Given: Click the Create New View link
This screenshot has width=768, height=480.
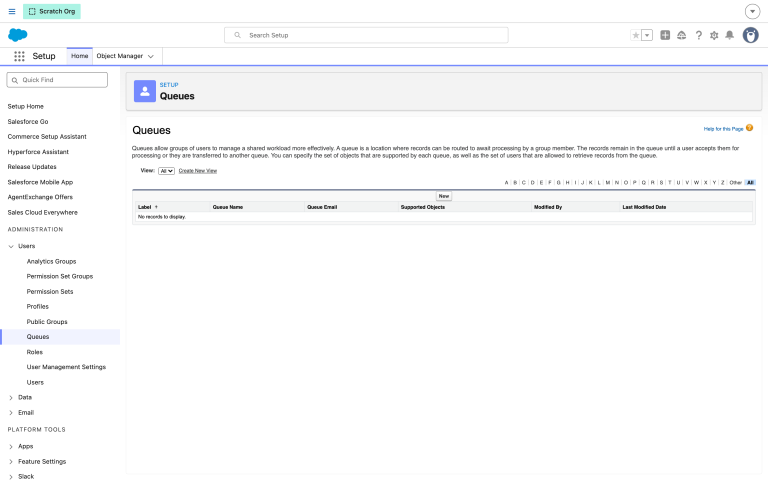Looking at the screenshot, I should (x=198, y=171).
